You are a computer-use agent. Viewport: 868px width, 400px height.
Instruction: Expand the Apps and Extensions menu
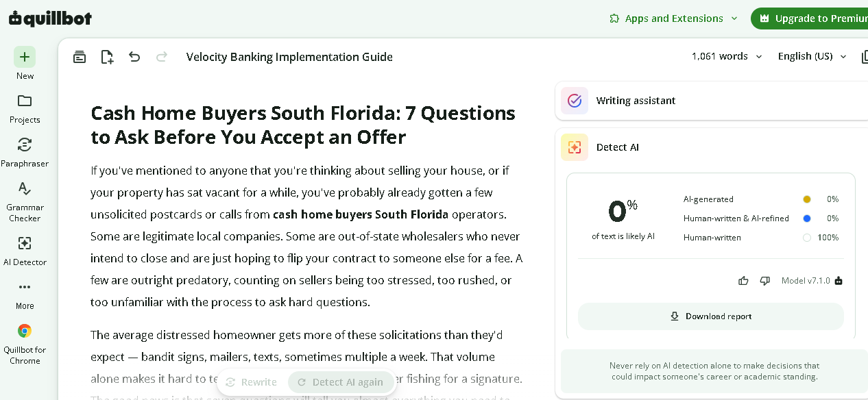click(673, 18)
